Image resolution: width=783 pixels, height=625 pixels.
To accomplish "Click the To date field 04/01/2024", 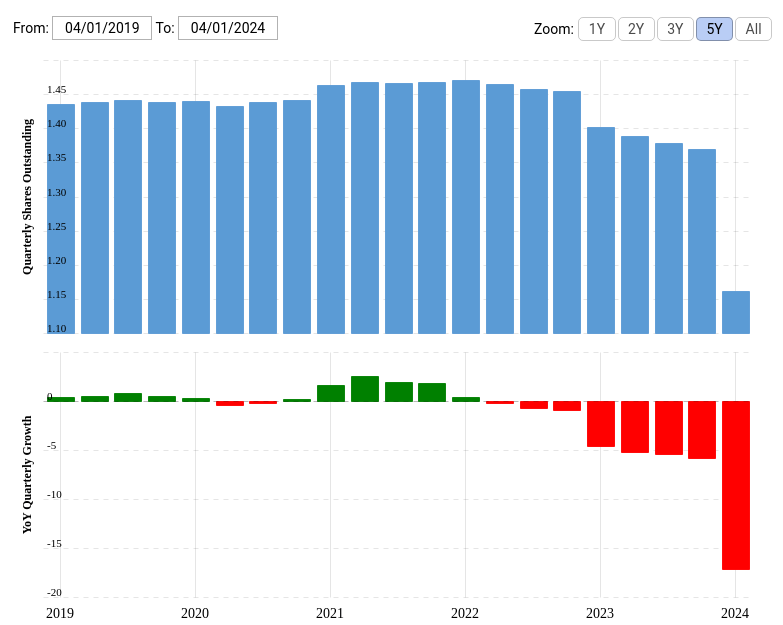I will pyautogui.click(x=228, y=28).
